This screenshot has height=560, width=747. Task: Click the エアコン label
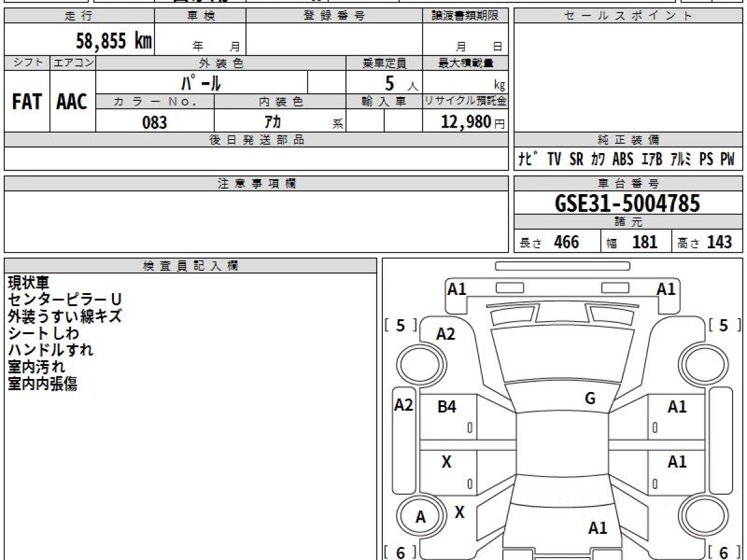(x=73, y=63)
